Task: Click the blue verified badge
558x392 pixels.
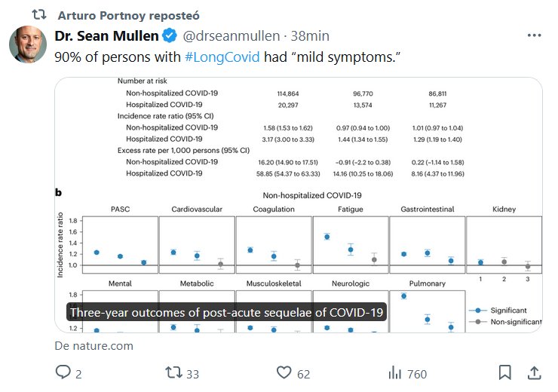Action: coord(170,36)
